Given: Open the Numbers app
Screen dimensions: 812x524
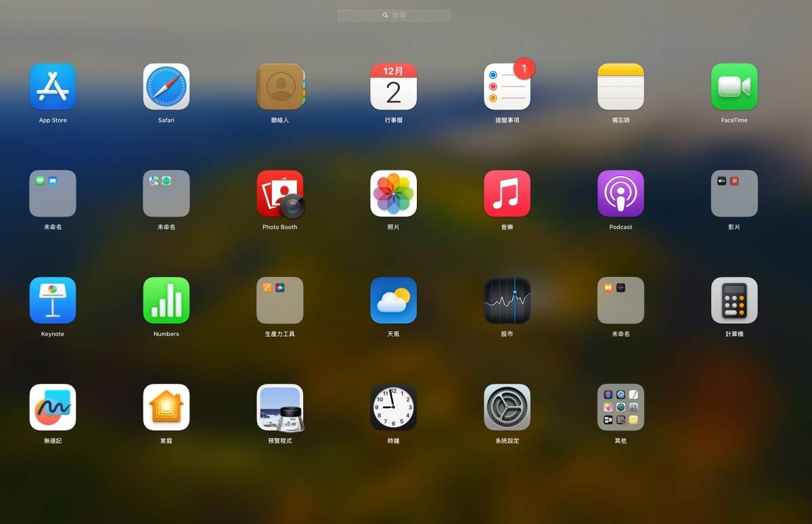Looking at the screenshot, I should click(x=166, y=301).
